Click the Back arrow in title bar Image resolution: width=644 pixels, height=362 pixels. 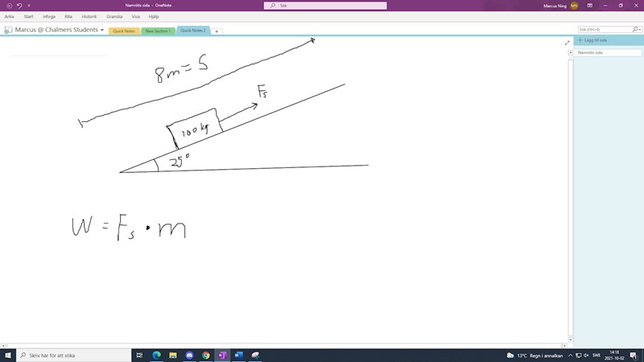8,5
